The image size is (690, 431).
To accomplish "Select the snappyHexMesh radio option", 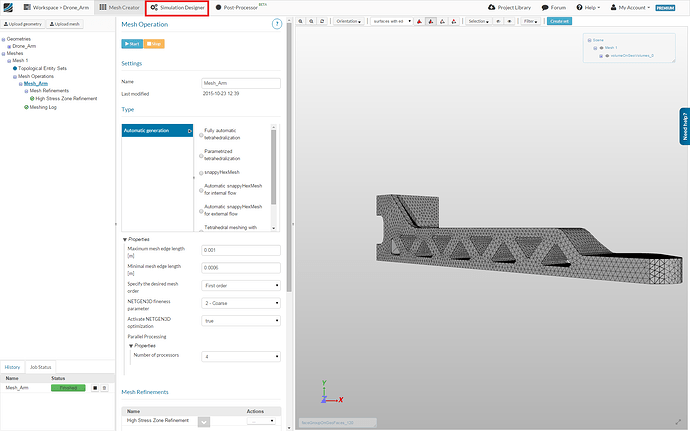I will coord(199,172).
